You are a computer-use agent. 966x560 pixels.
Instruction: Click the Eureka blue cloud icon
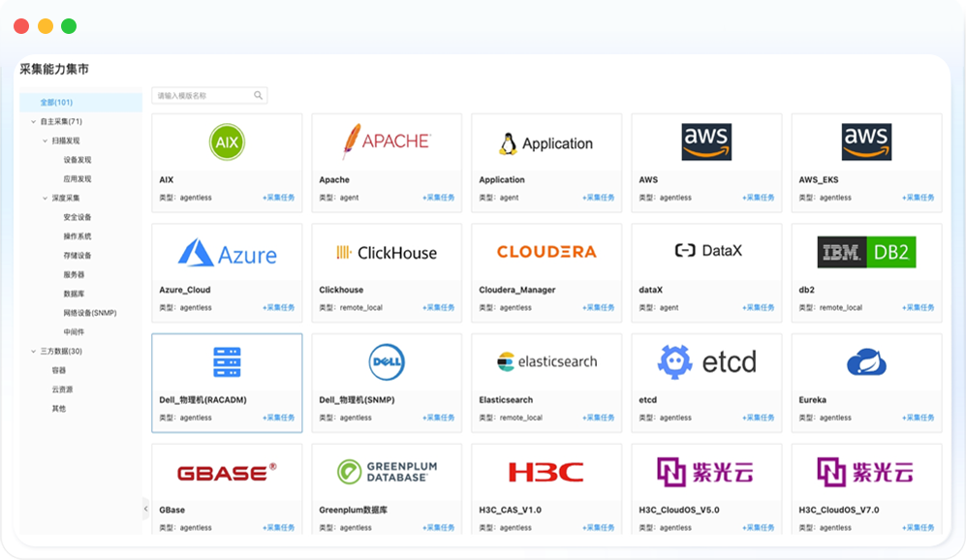coord(866,362)
